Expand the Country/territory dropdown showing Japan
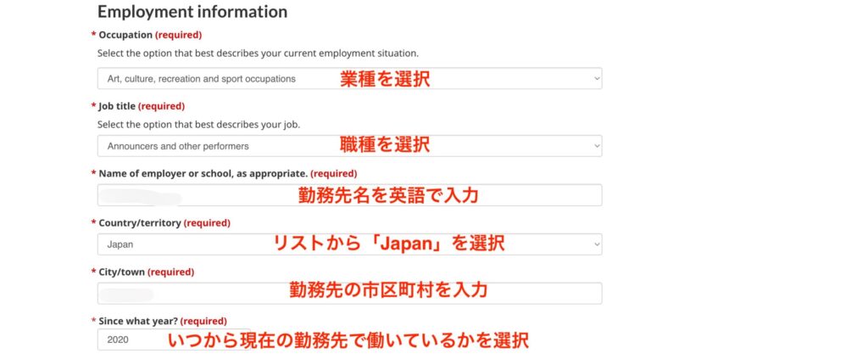This screenshot has height=359, width=868. (349, 244)
